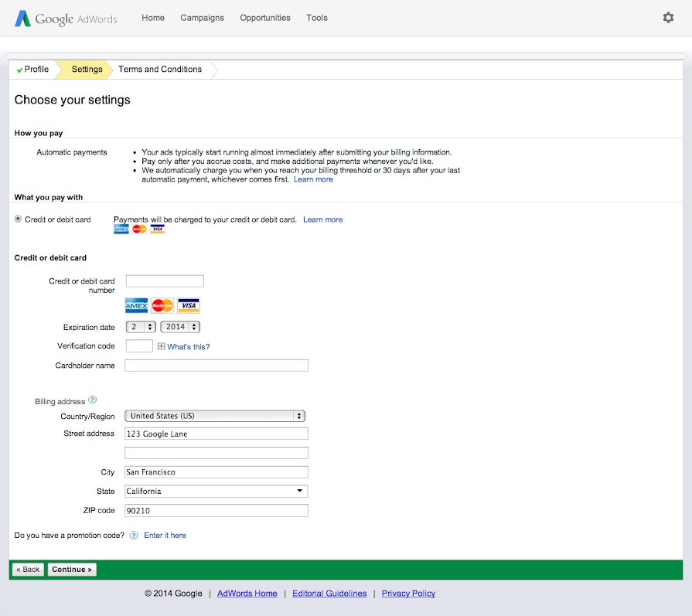Expand the State dropdown showing California
692x616 pixels.
point(216,492)
